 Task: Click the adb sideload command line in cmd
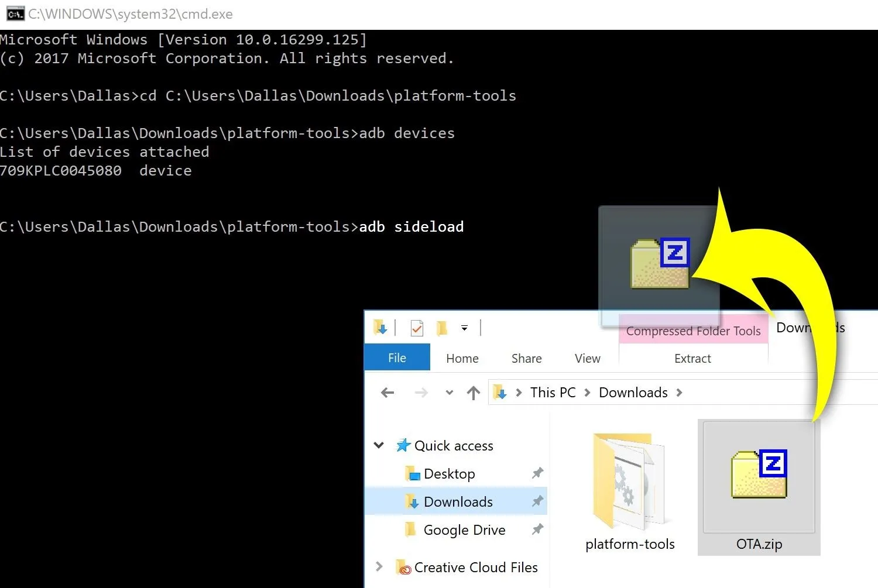(232, 227)
